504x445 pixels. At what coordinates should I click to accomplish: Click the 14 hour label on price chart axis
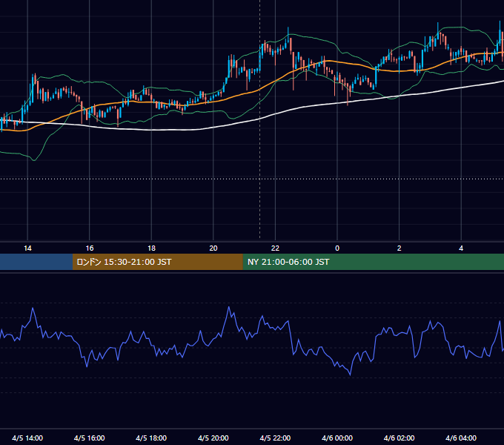(x=27, y=248)
